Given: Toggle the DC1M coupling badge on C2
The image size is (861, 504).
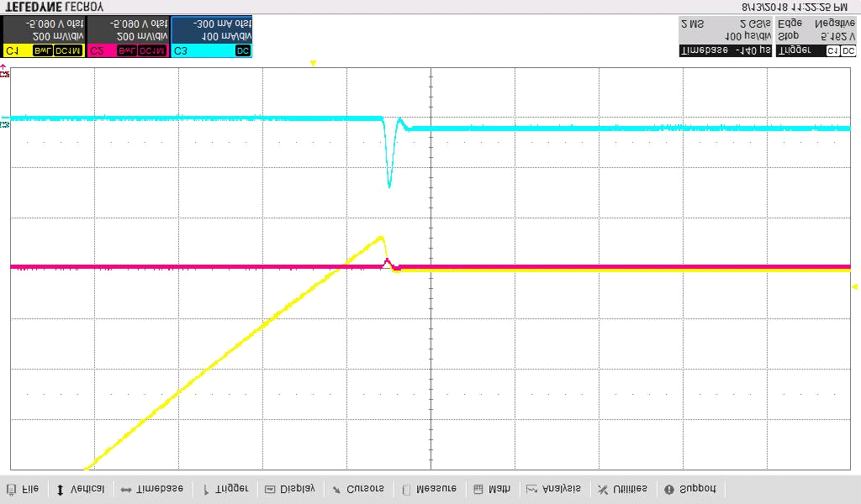Looking at the screenshot, I should 152,51.
